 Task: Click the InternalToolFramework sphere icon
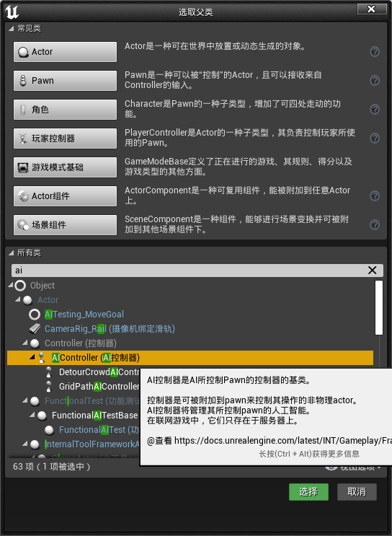35,444
